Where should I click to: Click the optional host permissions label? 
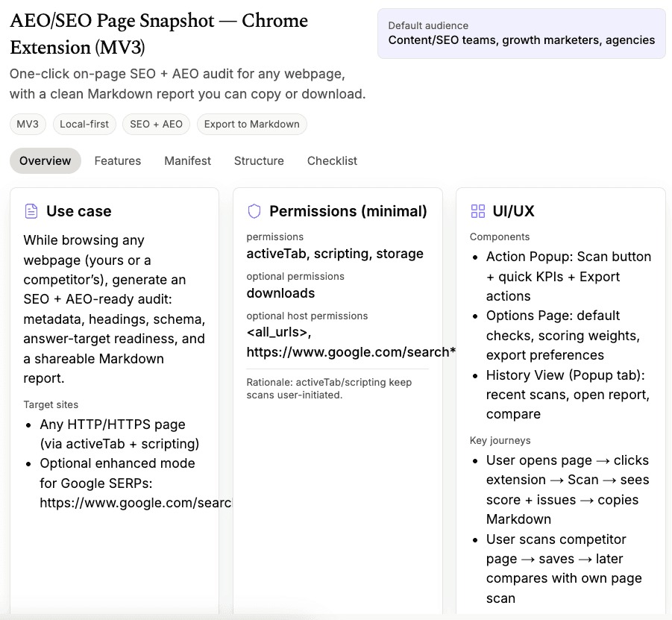(307, 316)
